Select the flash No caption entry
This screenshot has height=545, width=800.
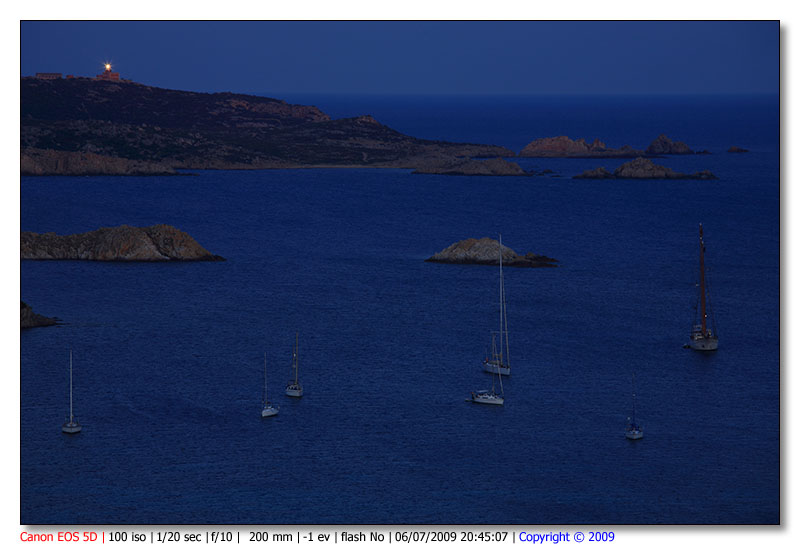(x=363, y=537)
